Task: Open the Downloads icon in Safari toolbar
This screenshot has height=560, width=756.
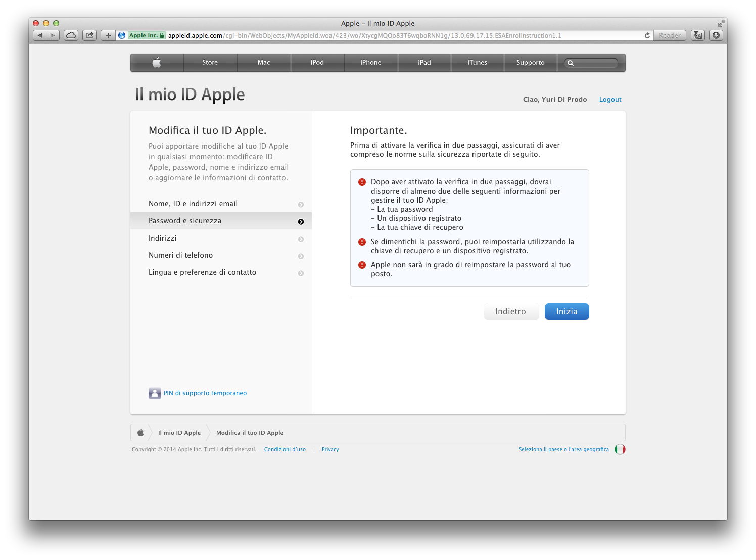Action: (716, 35)
